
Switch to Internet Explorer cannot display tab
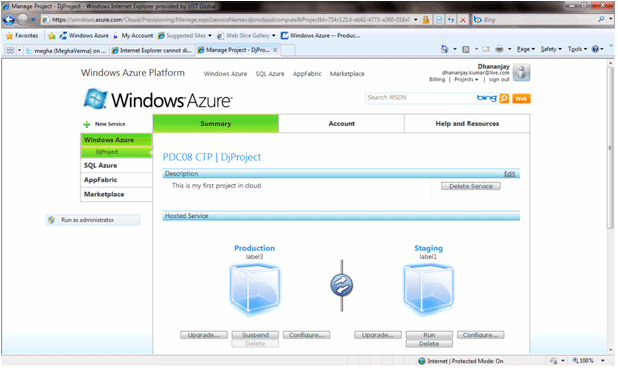coord(152,50)
